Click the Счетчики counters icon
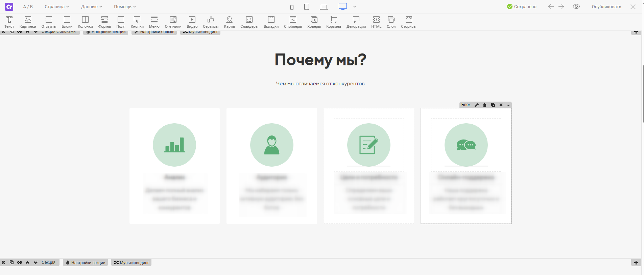 pos(173,22)
